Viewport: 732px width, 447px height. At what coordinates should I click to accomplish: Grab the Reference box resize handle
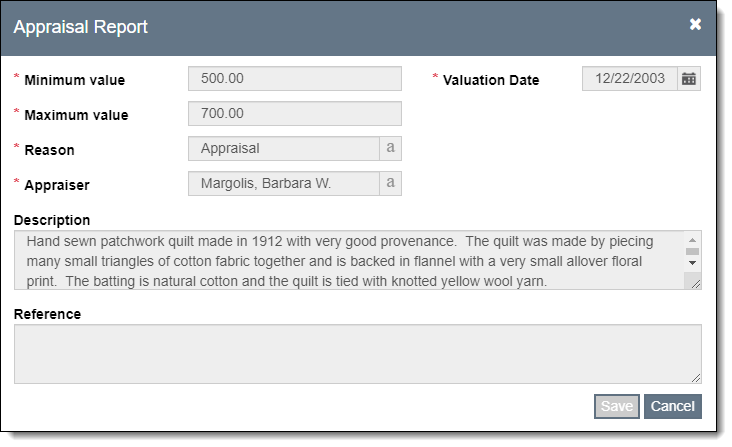pos(695,376)
